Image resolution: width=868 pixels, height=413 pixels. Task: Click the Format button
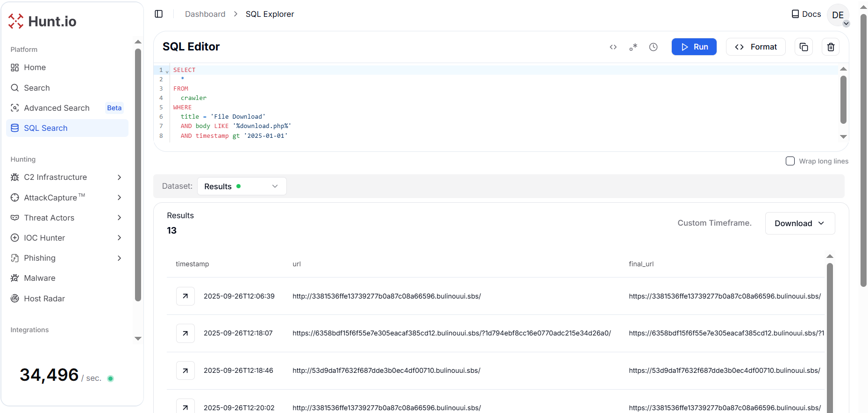755,47
